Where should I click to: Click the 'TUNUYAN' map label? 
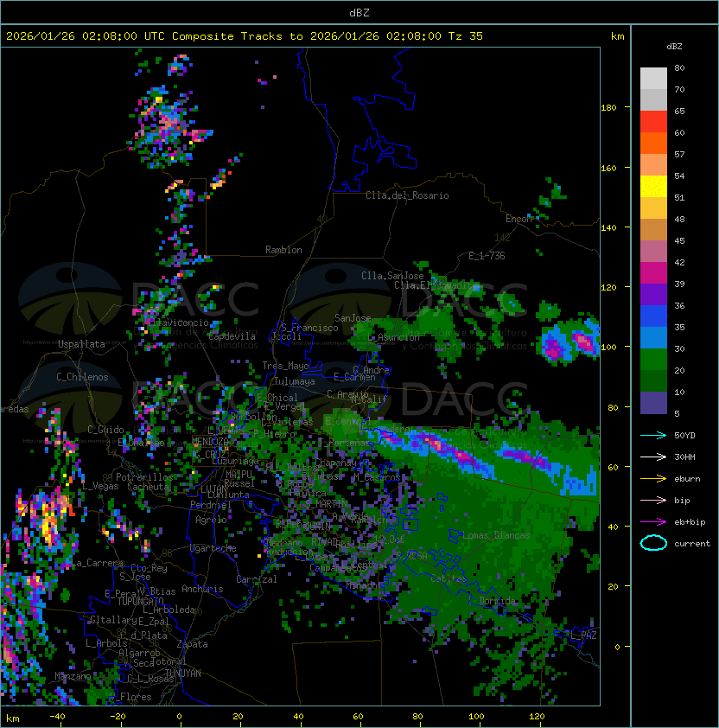[x=183, y=674]
